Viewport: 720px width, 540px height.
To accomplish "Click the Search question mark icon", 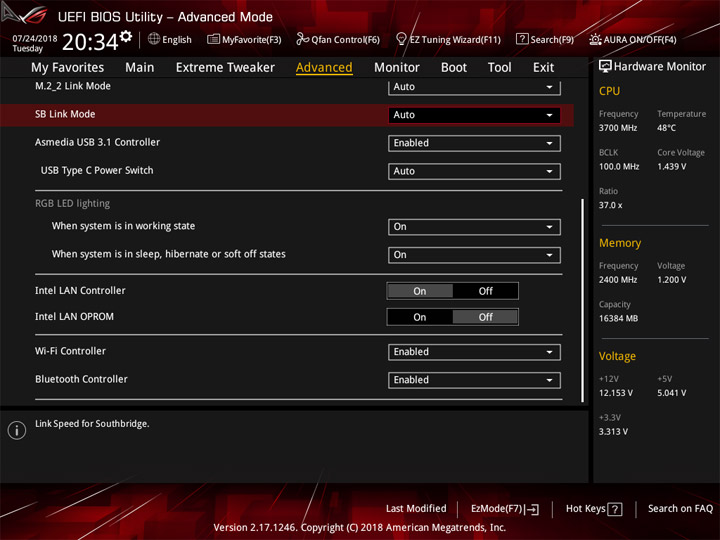I will pyautogui.click(x=522, y=39).
